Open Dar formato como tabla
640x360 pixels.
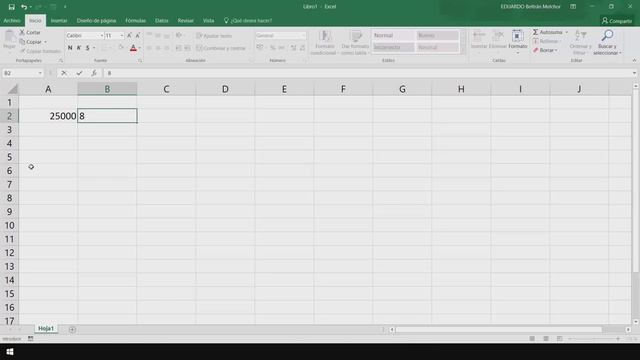pos(355,42)
